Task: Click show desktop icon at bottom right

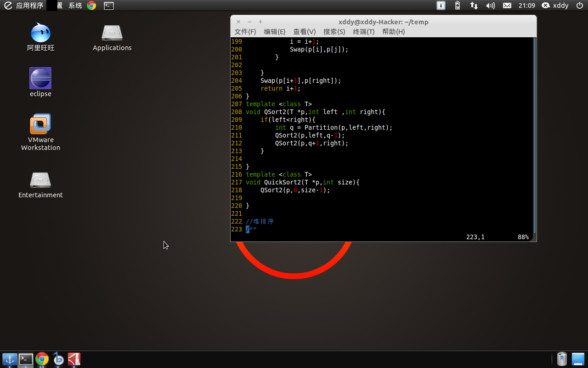Action: coord(578,359)
